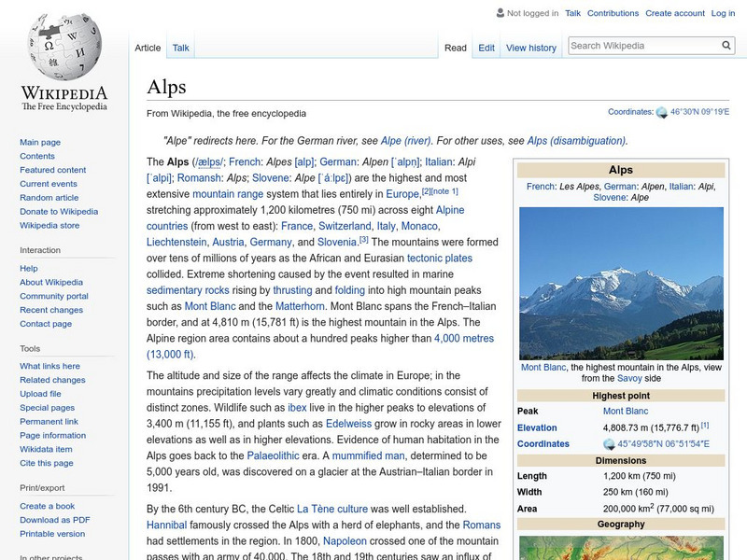This screenshot has height=560, width=747.
Task: Open Featured content link
Action: point(53,170)
